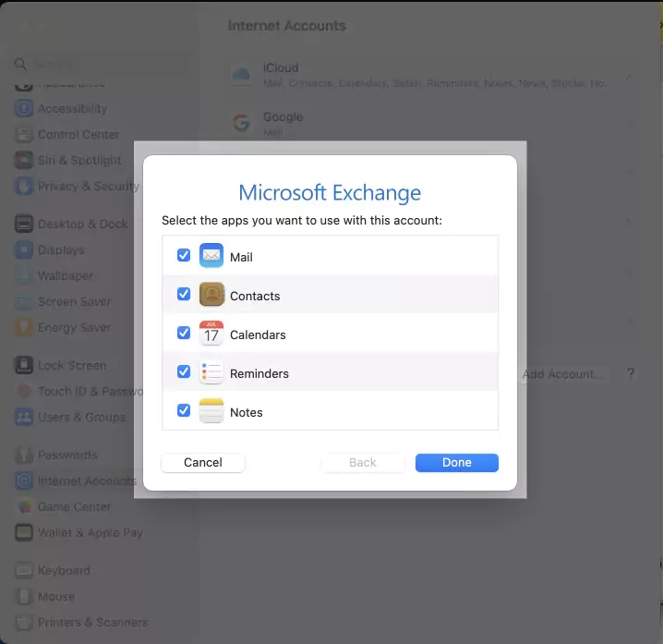Click the Control Center sidebar icon
663x644 pixels.
(x=24, y=135)
